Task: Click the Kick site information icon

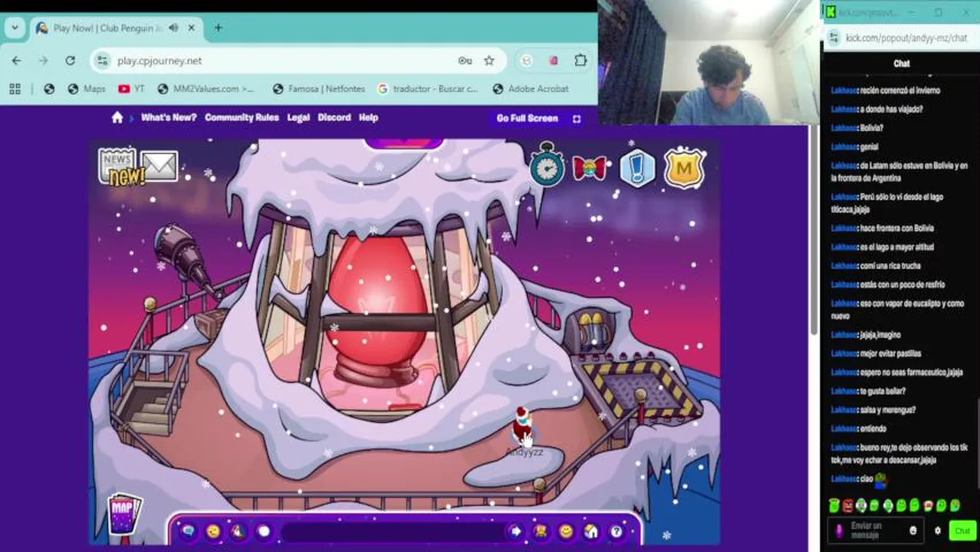Action: click(x=834, y=38)
